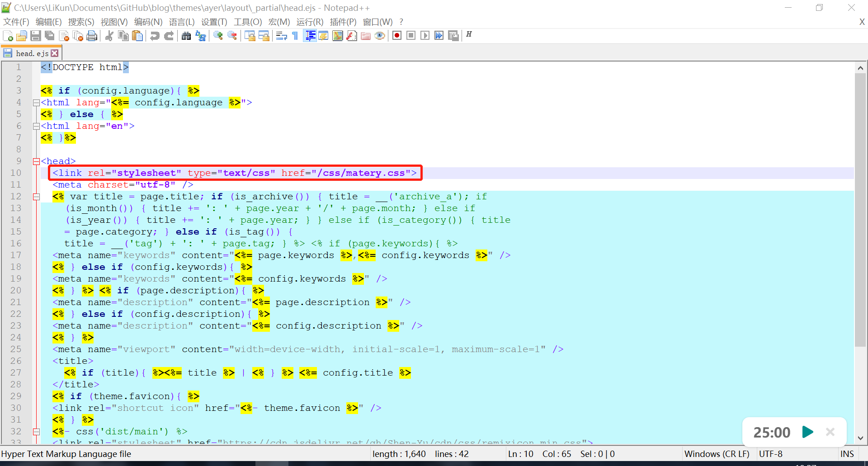The image size is (868, 466).
Task: Stop macro recording square icon
Action: [411, 36]
